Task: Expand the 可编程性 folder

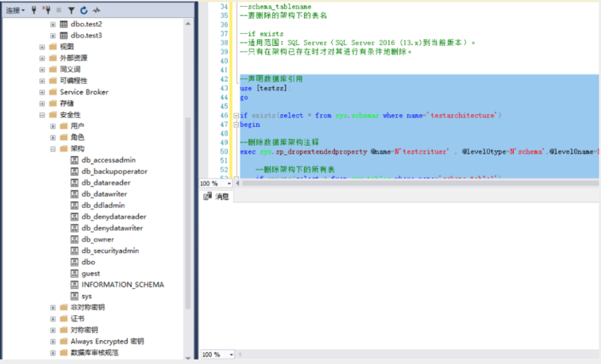Action: coord(42,81)
